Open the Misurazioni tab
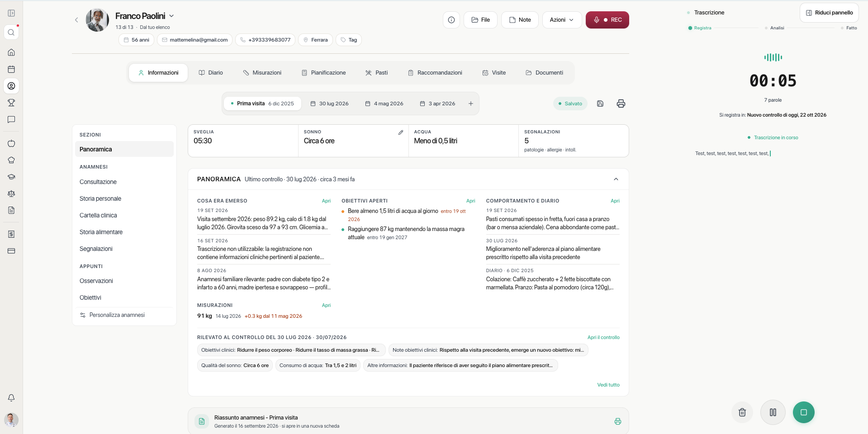 (262, 73)
